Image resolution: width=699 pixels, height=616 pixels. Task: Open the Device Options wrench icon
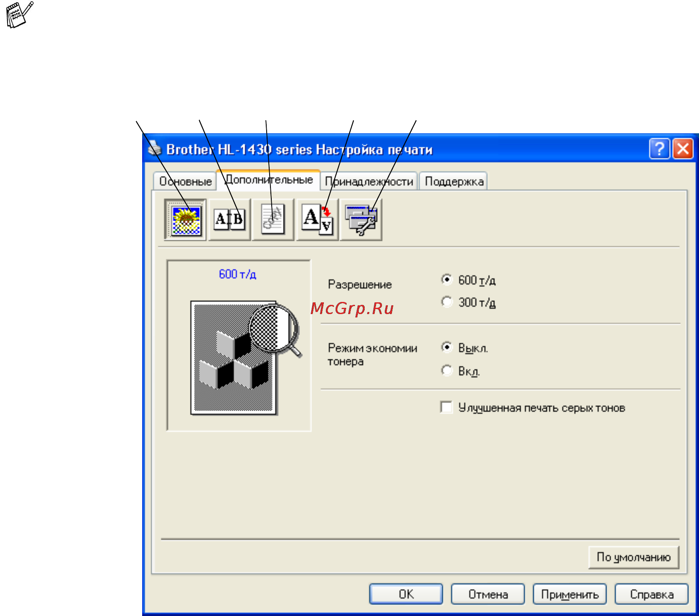(361, 219)
